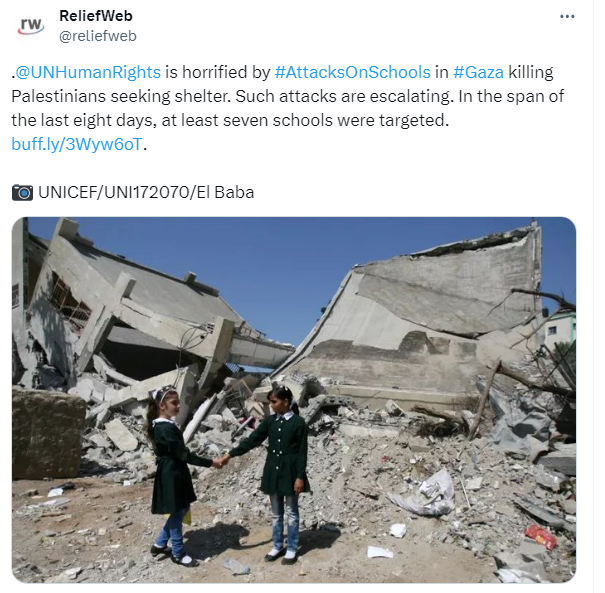Open the buff.ly/3Wyw6oT short link
This screenshot has height=593, width=605.
point(77,144)
